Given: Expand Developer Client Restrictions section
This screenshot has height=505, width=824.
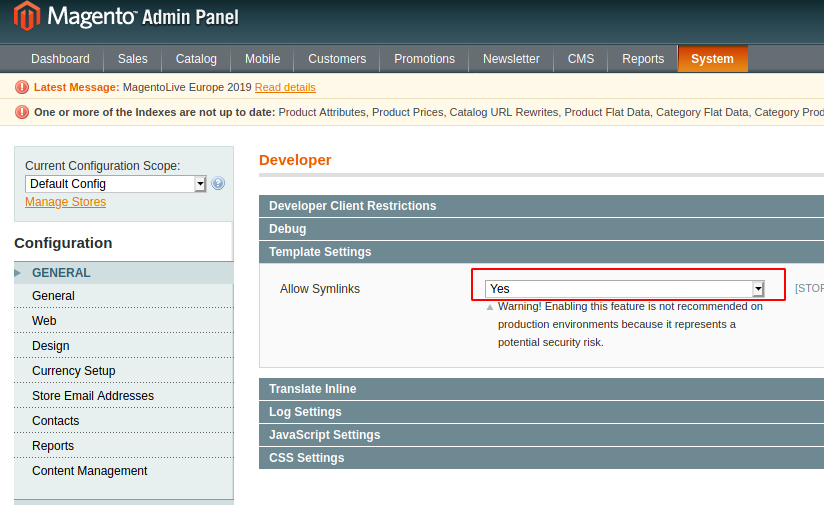Looking at the screenshot, I should (x=541, y=206).
